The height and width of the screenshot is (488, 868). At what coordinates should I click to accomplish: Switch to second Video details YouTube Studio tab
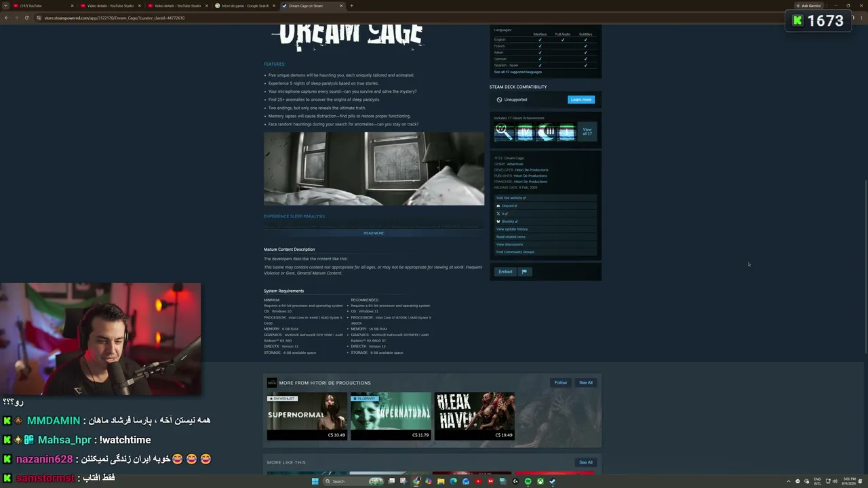tap(178, 5)
